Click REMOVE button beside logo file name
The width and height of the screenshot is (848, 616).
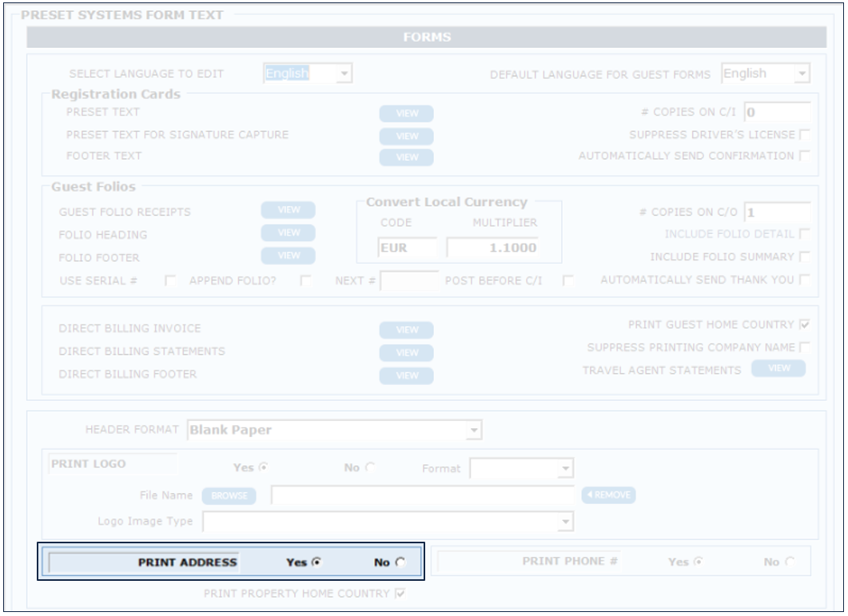(608, 495)
